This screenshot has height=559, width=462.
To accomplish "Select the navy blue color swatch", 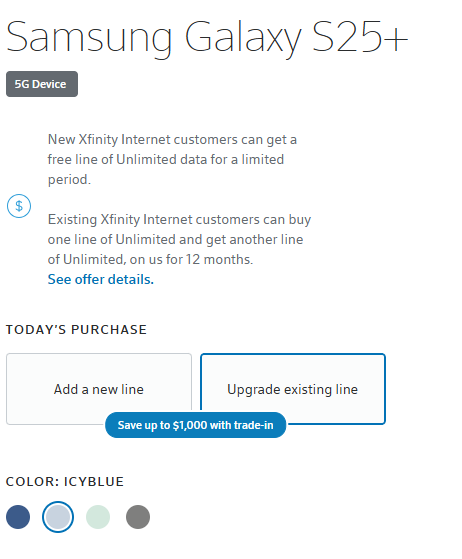I will click(x=18, y=517).
